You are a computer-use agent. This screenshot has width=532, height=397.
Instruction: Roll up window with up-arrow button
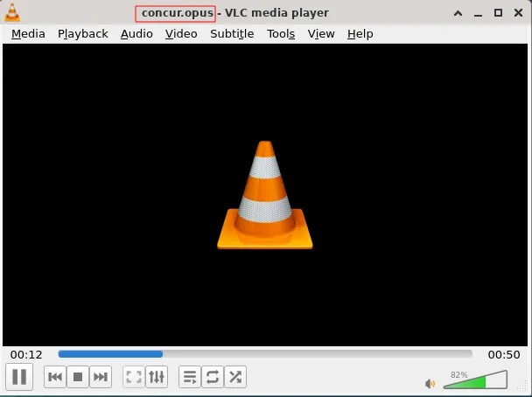click(458, 13)
